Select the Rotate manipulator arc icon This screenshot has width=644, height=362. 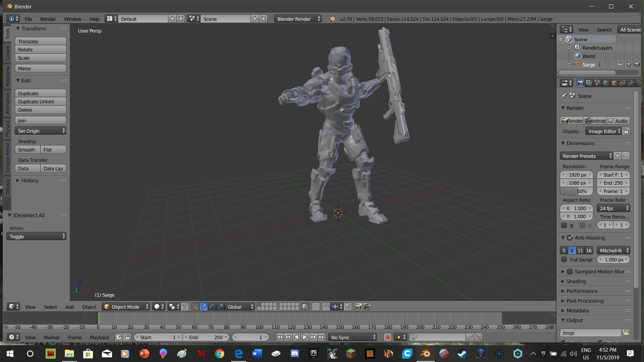[212, 307]
